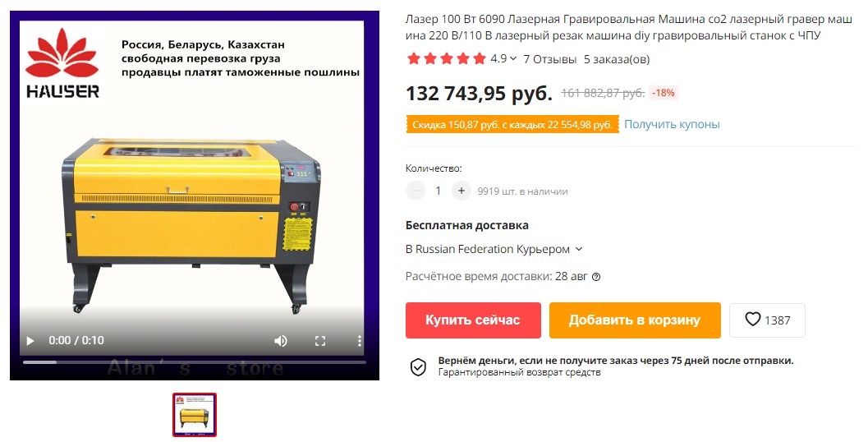
Task: Click the video progress bar
Action: [x=195, y=362]
